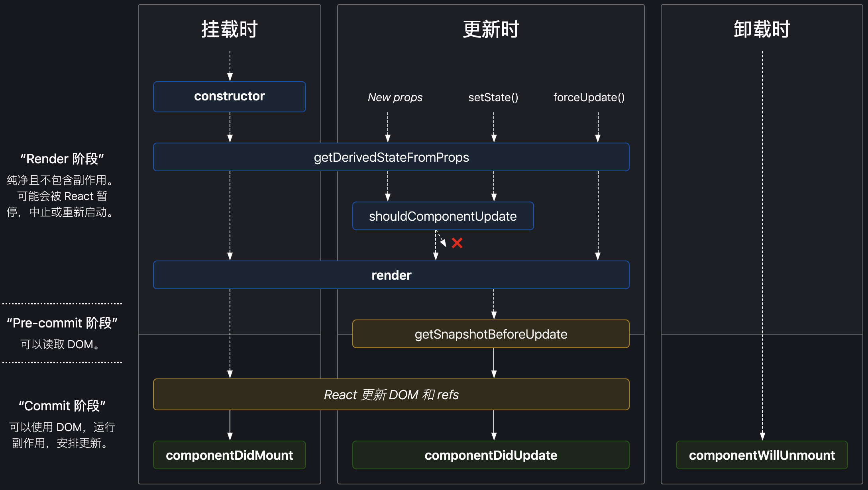Viewport: 868px width, 490px height.
Task: Click the red X cancel icon
Action: tap(457, 243)
